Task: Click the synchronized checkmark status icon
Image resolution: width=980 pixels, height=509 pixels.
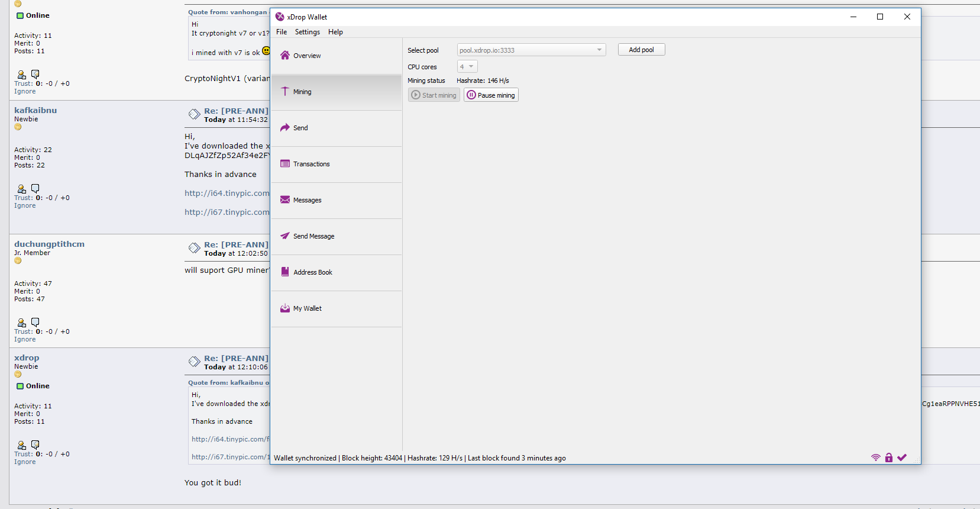Action: 902,458
